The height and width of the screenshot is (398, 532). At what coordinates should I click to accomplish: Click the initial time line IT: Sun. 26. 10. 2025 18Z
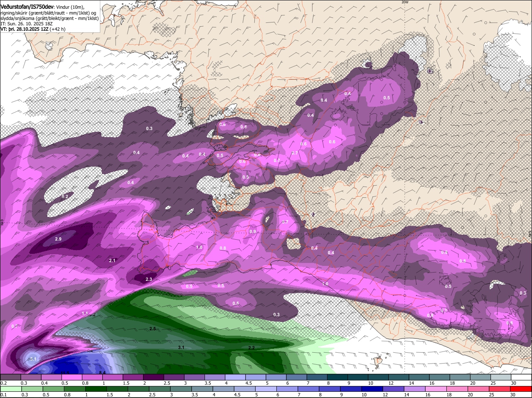[x=26, y=24]
